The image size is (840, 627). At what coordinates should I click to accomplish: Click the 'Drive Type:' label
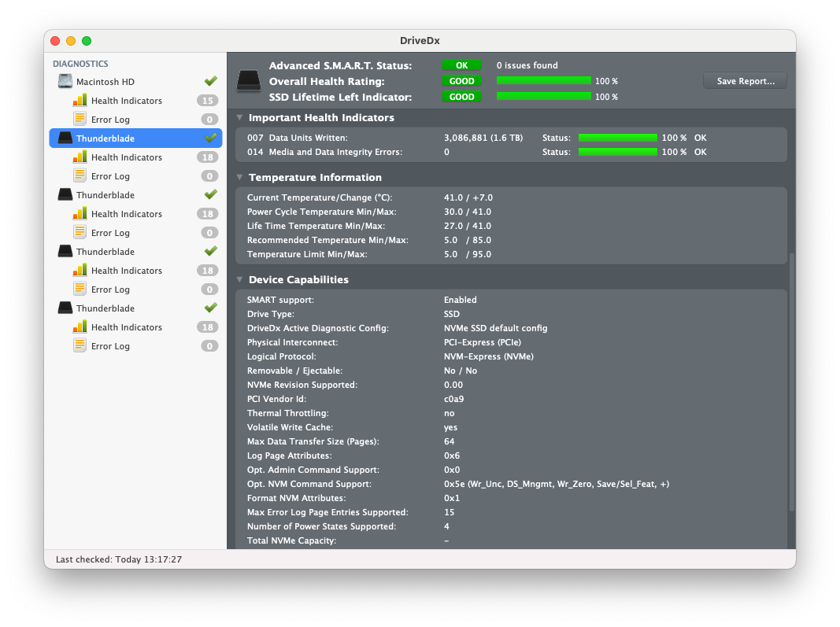click(x=271, y=315)
